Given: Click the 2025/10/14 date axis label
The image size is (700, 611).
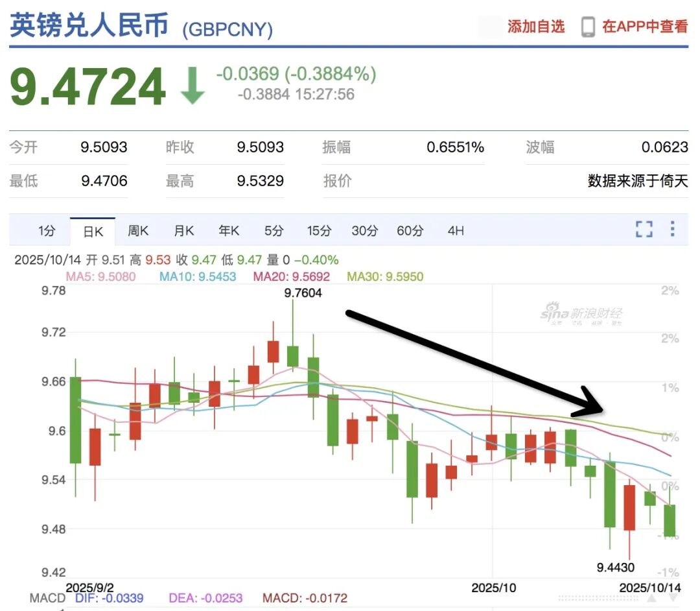Looking at the screenshot, I should [650, 588].
